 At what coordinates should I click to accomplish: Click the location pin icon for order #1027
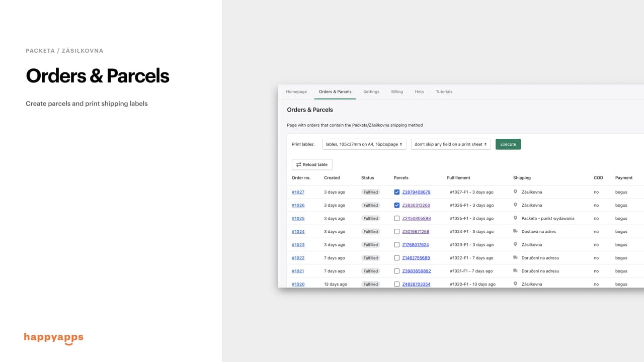pos(515,192)
